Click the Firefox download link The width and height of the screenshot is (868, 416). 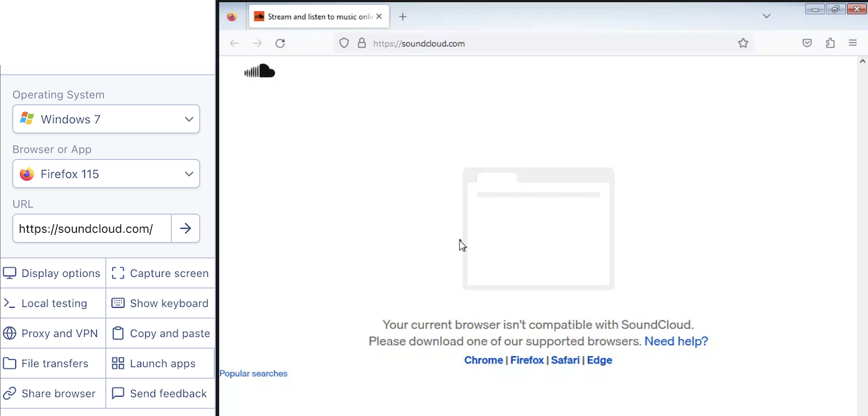(x=527, y=360)
